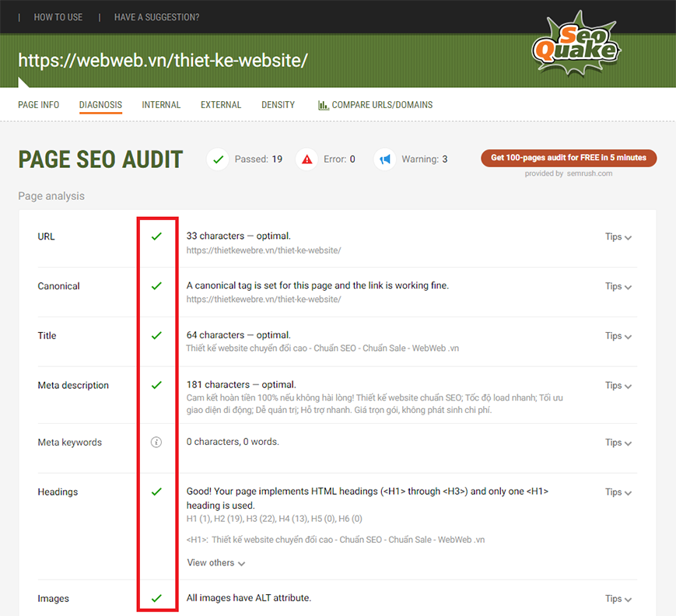Open the How To Use link

pos(58,17)
